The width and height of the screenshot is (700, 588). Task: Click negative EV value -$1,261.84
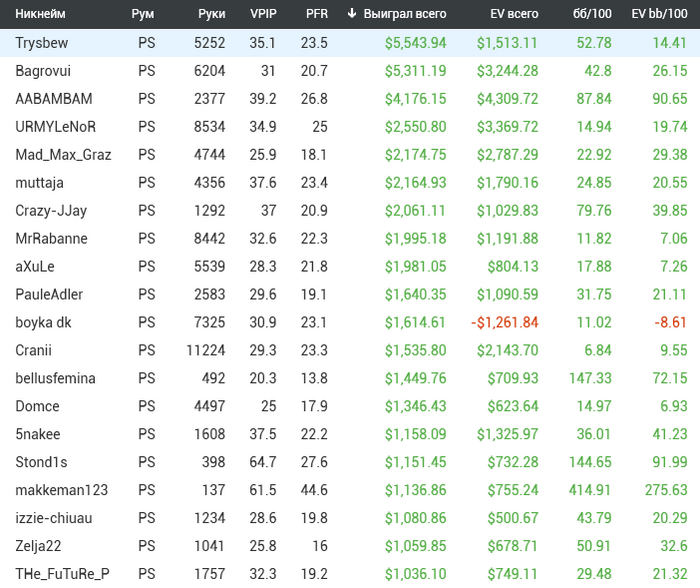click(505, 322)
